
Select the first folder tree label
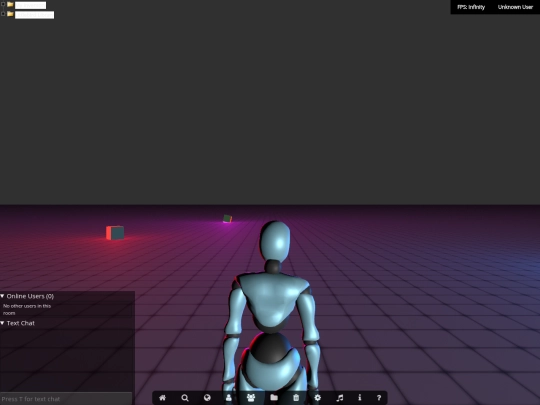pos(31,5)
